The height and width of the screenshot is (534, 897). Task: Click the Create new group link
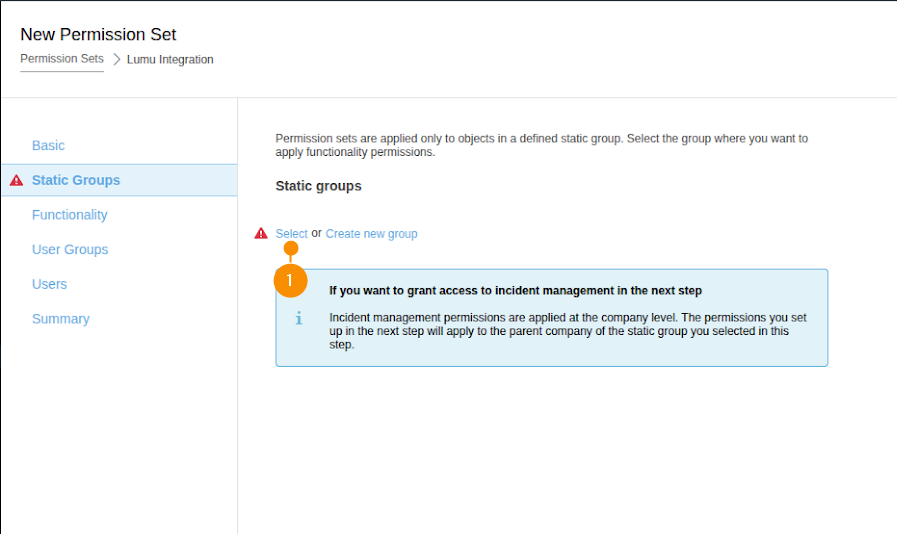pyautogui.click(x=371, y=234)
